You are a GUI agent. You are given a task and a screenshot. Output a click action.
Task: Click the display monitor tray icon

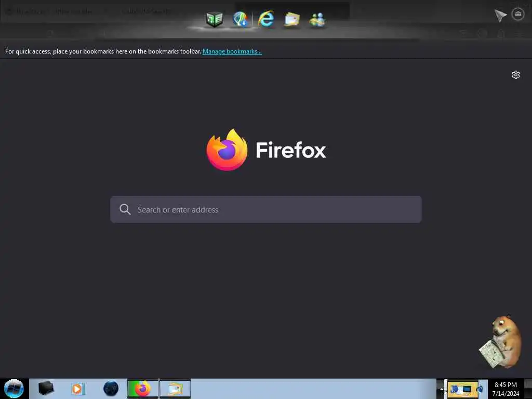[x=467, y=389]
